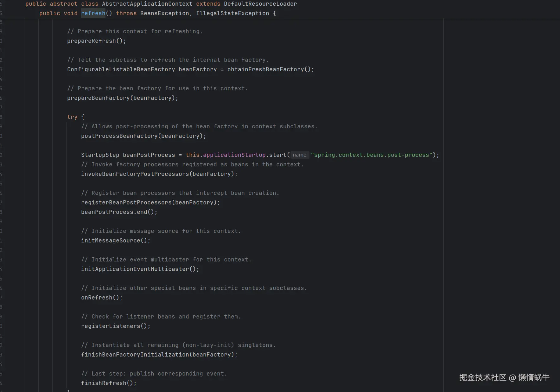
Task: Click the ConfigurableListableBeanFactory type name
Action: (121, 69)
